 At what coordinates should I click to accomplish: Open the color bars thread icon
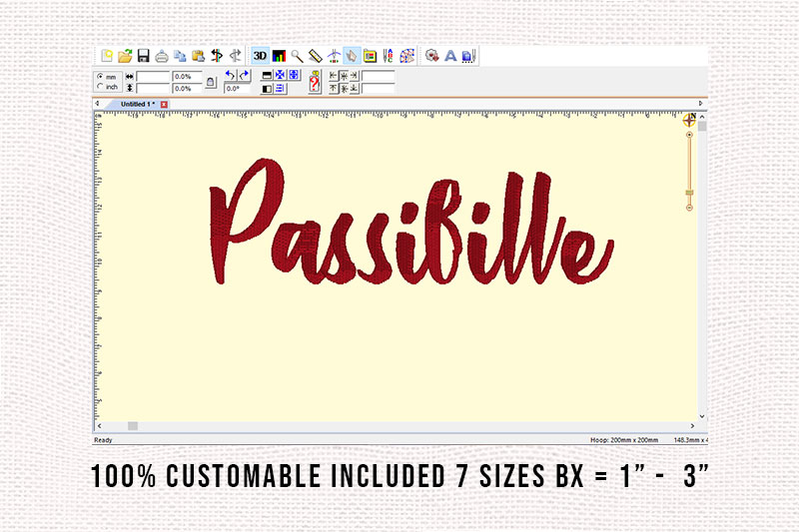[x=279, y=56]
